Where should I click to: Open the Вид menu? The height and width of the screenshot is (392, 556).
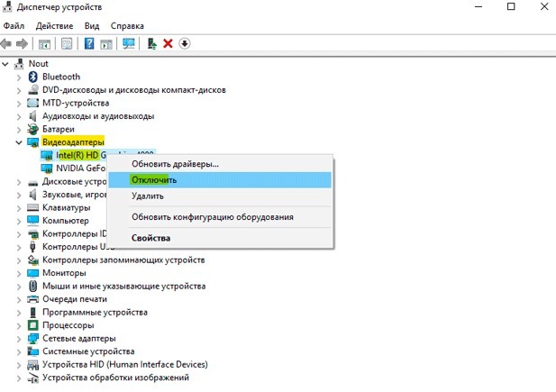[x=92, y=26]
